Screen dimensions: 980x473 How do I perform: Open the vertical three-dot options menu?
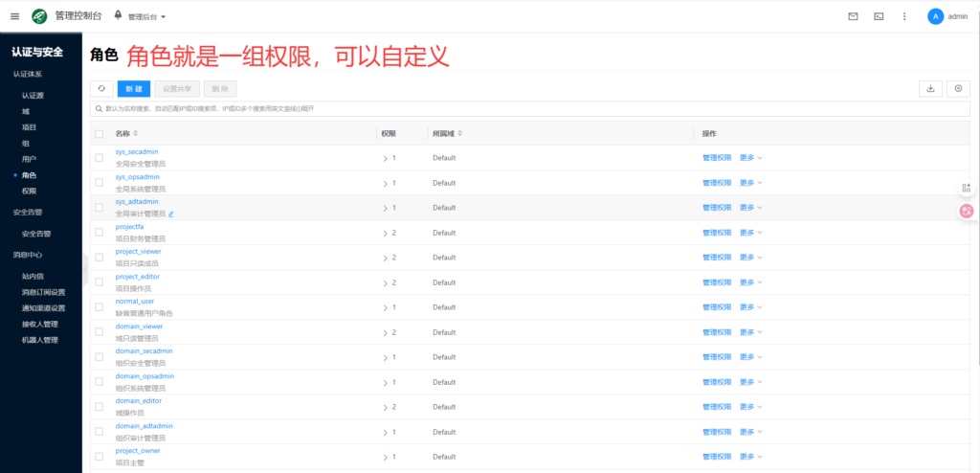[904, 16]
